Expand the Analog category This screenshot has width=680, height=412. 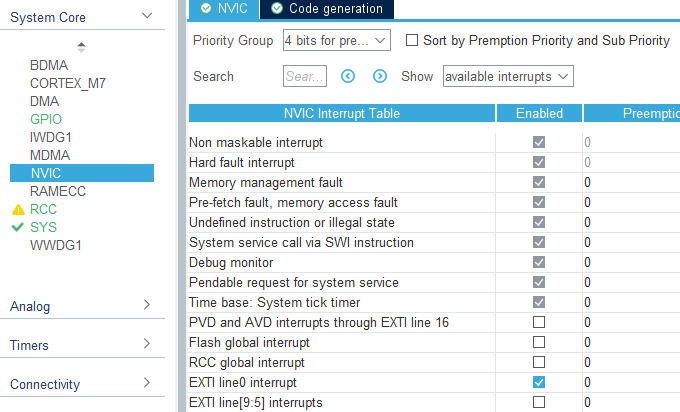pyautogui.click(x=146, y=306)
